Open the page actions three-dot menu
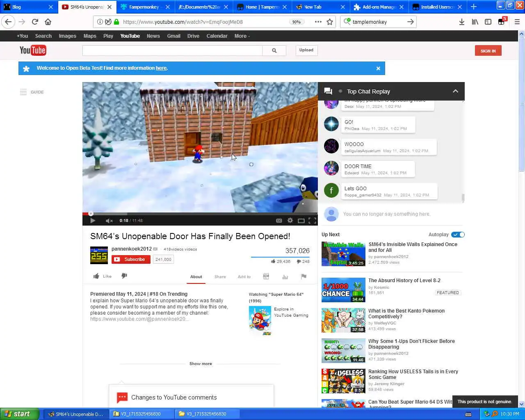Viewport: 525px width, 420px height. pos(318,22)
